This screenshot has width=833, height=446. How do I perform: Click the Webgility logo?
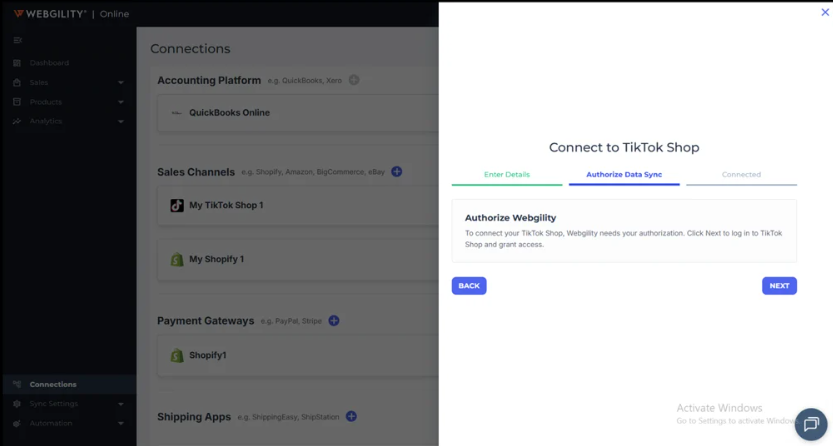(x=49, y=14)
